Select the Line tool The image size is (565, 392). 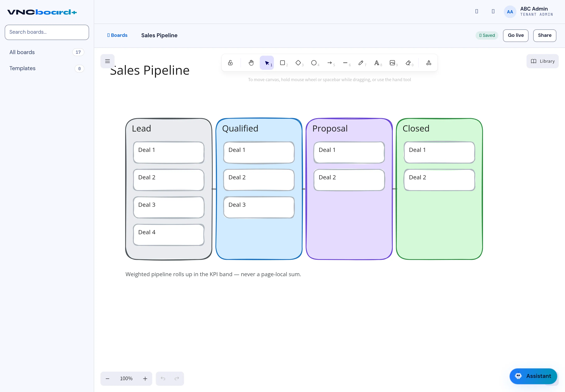click(x=345, y=63)
